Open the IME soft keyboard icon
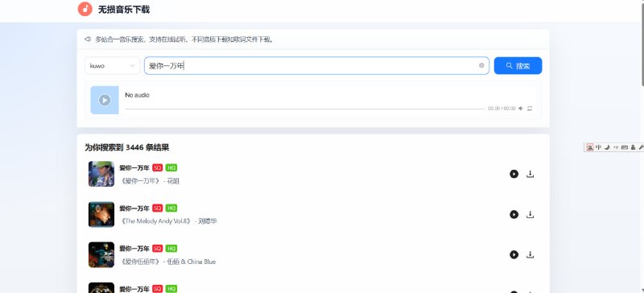 pyautogui.click(x=625, y=147)
